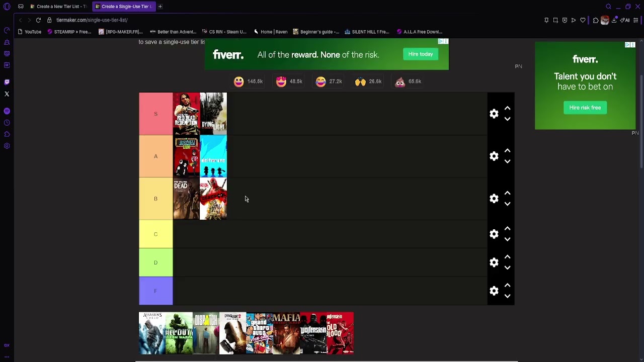Open the cleaner broom icon in the sidebar
644x362 pixels.
(x=7, y=42)
